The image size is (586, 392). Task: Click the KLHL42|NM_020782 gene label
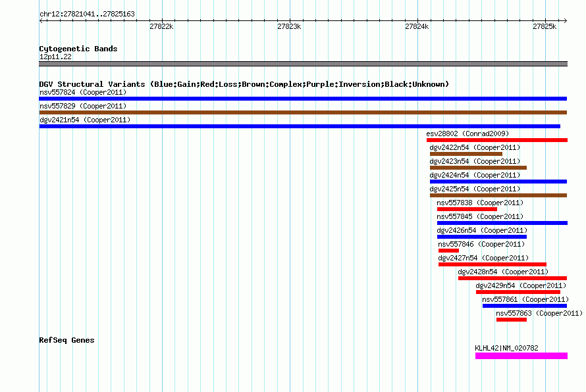[x=506, y=348]
